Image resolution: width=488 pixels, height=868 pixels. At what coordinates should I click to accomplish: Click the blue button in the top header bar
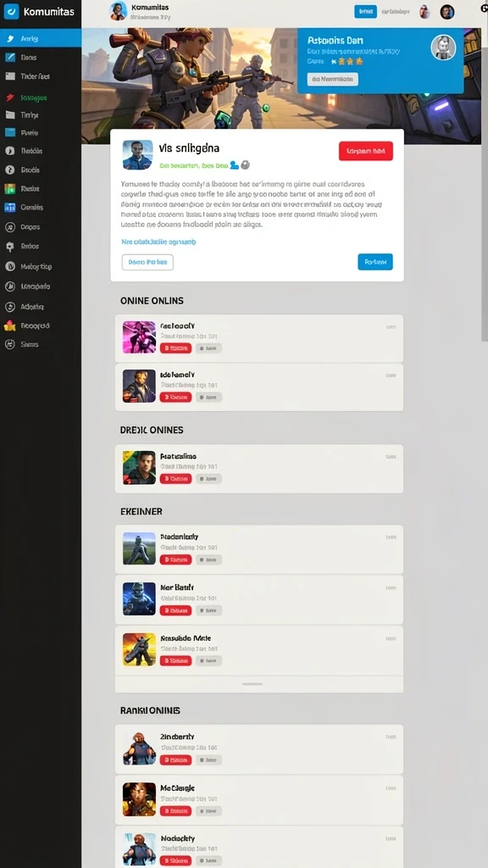coord(365,11)
